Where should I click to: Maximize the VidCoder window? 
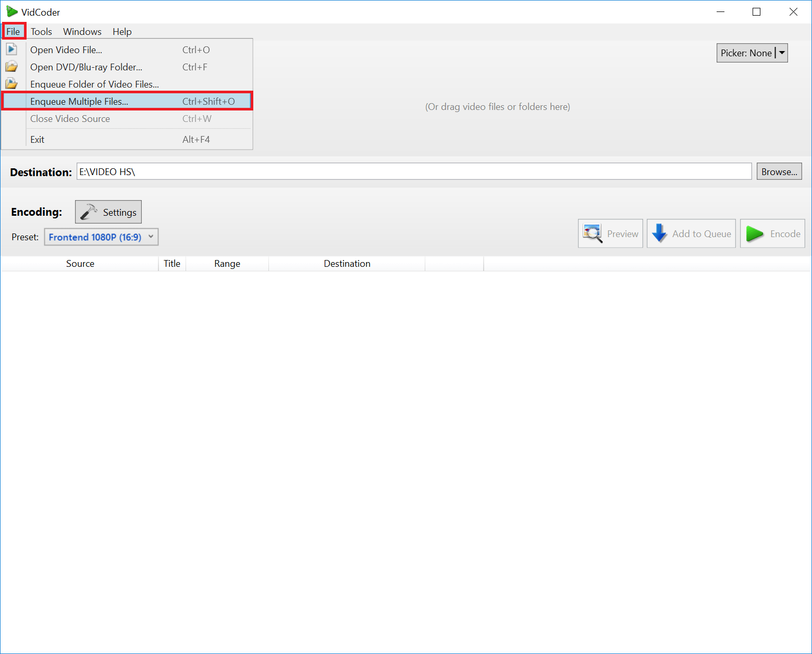(x=756, y=11)
